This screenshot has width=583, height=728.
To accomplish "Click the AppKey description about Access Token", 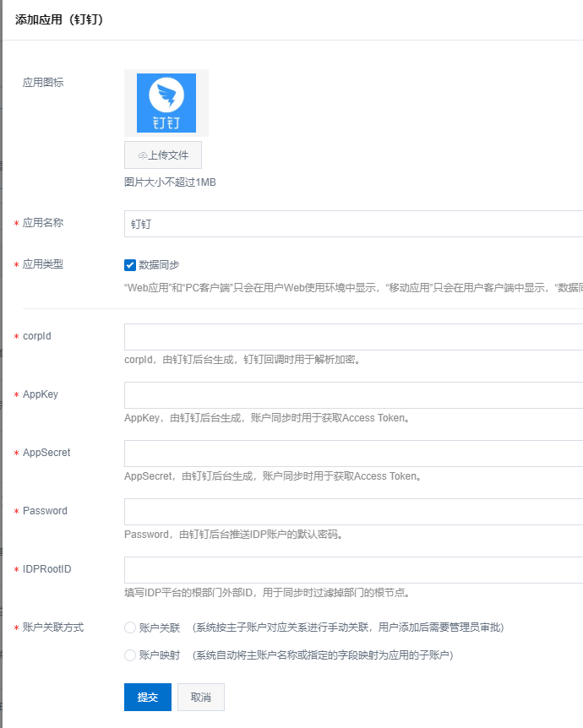I will click(x=267, y=418).
